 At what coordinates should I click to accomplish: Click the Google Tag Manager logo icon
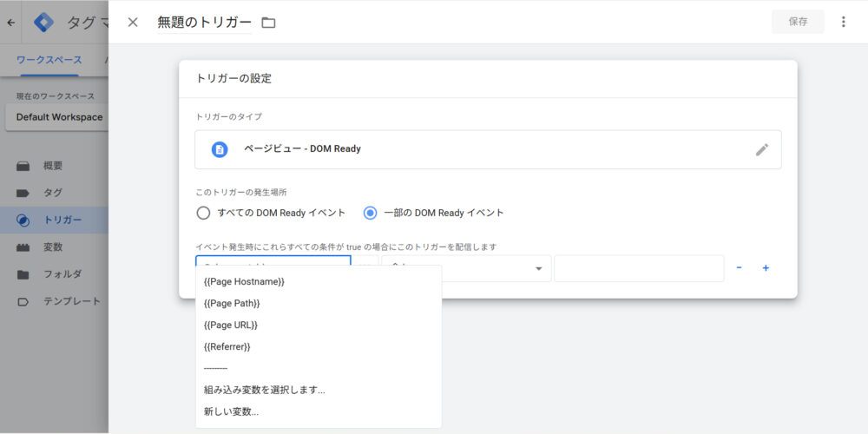tap(43, 23)
